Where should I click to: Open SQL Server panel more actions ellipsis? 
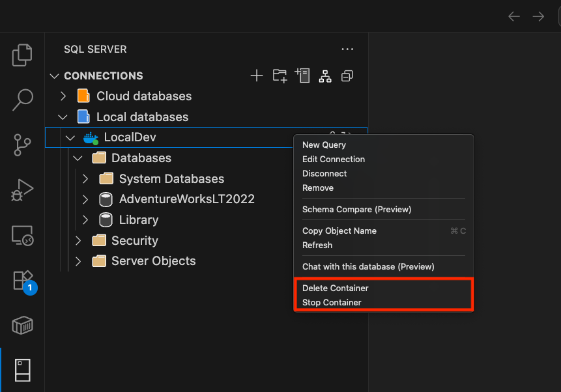coord(347,49)
